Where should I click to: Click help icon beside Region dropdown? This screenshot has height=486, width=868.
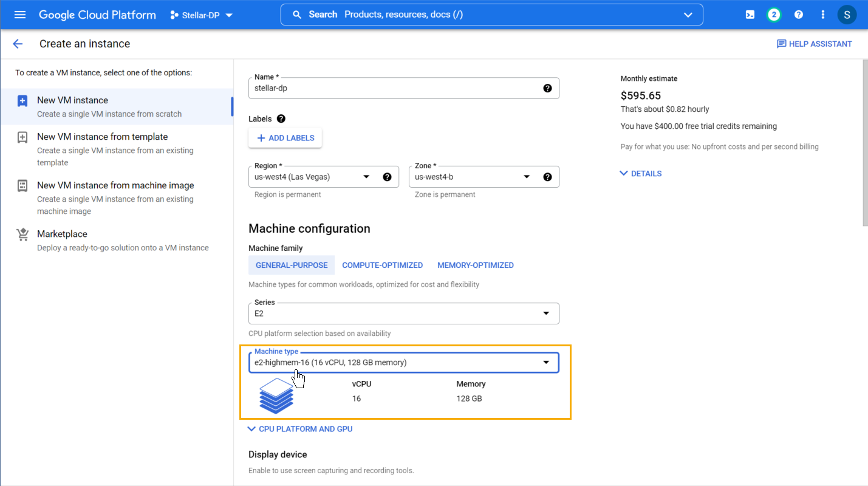click(387, 177)
